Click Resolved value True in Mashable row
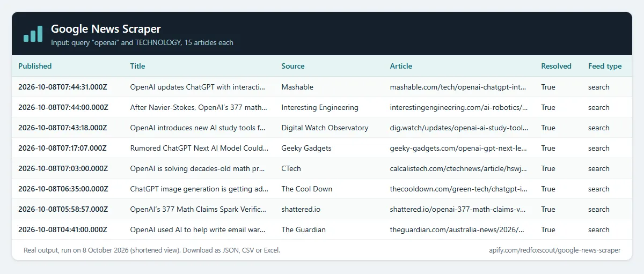Screen dimensions: 644x274 click(548, 87)
